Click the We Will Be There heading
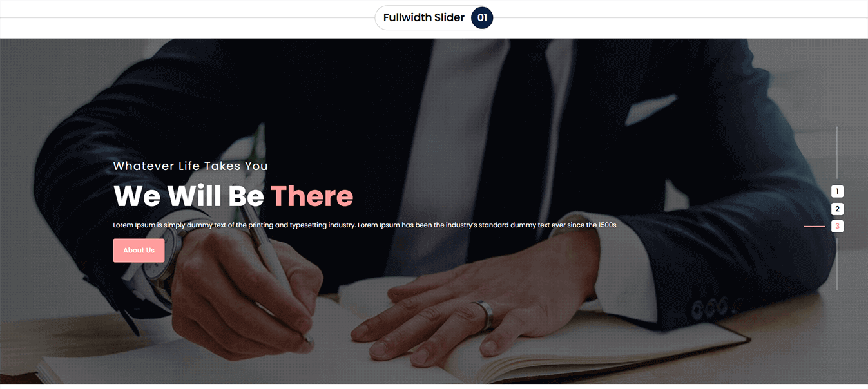868x389 pixels. tap(233, 196)
